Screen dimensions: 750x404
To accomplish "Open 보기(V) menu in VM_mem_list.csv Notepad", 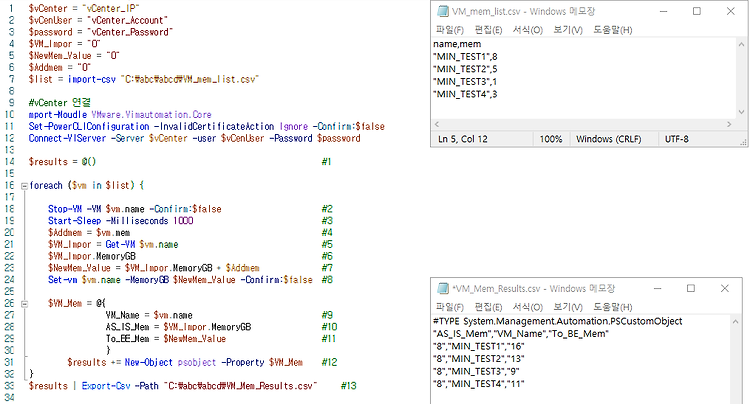I will [568, 30].
